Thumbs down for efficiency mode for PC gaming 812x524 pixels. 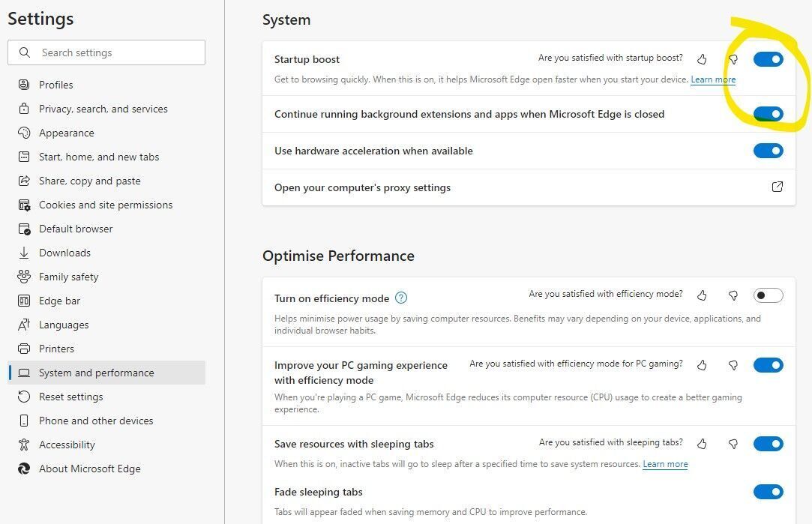[733, 365]
